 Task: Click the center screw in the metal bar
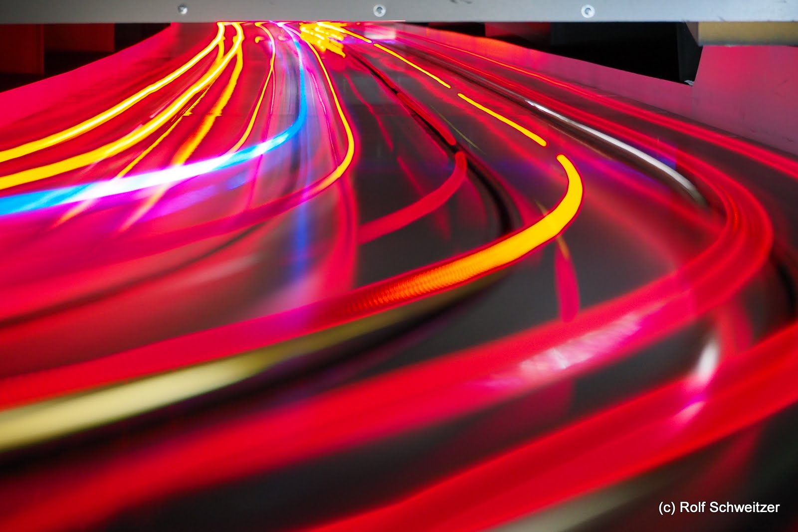tap(380, 9)
